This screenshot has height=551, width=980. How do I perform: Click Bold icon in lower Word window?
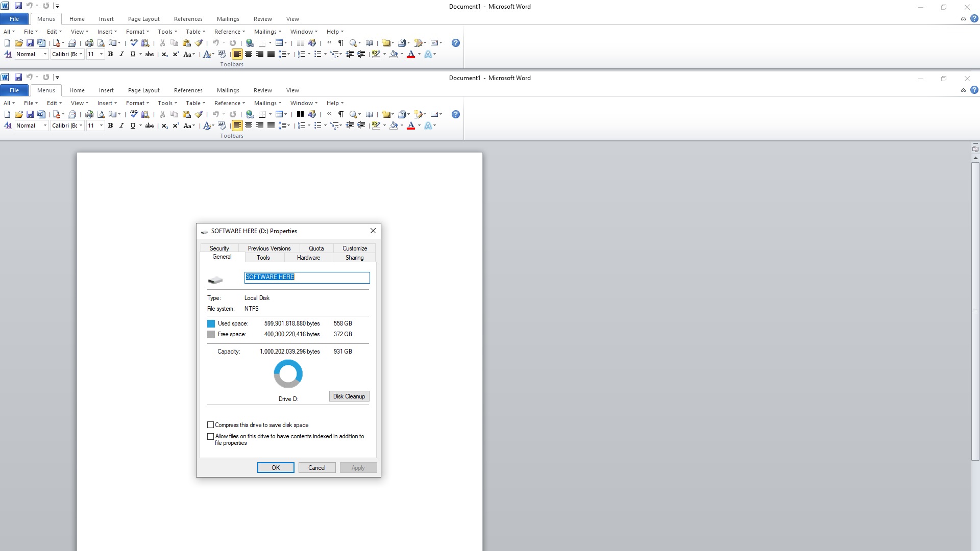pyautogui.click(x=110, y=126)
